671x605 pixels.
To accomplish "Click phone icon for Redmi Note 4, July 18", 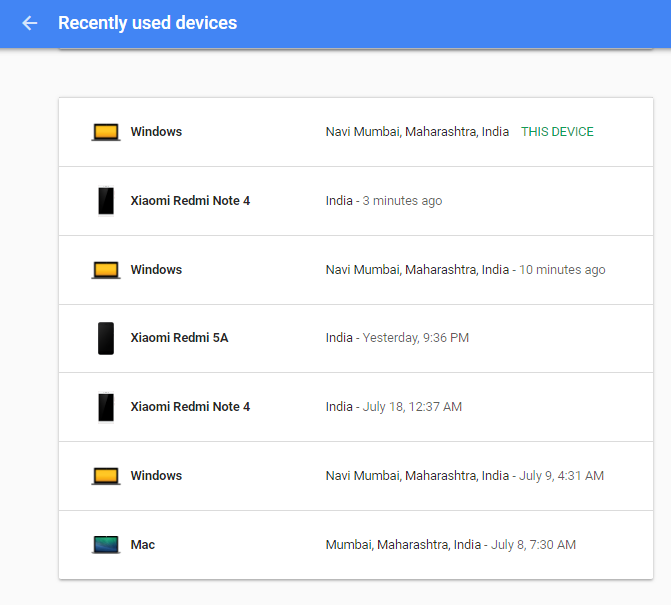I will [x=106, y=407].
